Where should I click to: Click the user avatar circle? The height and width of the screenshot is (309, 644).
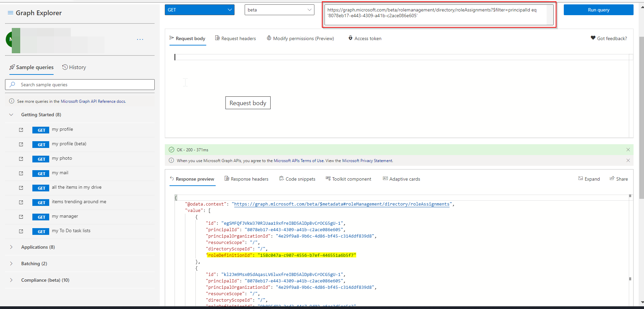(9, 39)
